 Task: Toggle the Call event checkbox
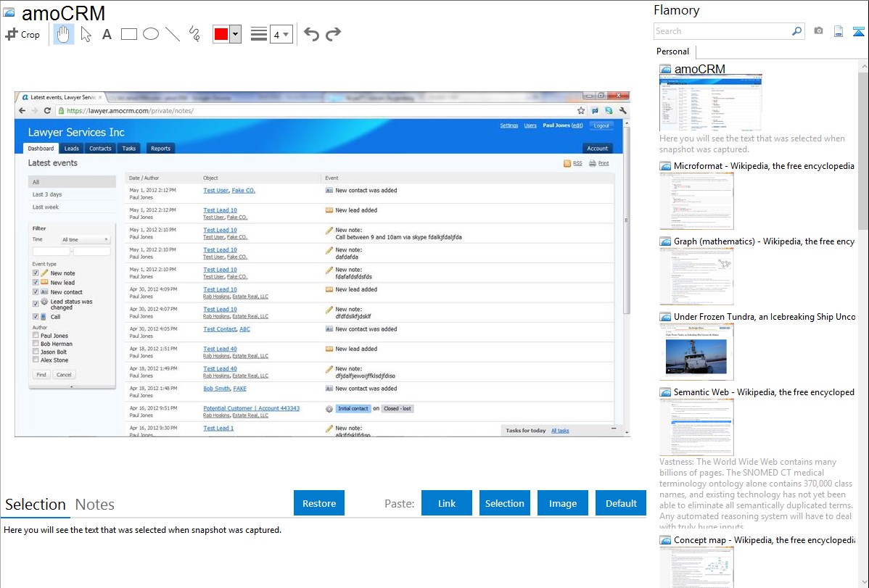pyautogui.click(x=36, y=316)
